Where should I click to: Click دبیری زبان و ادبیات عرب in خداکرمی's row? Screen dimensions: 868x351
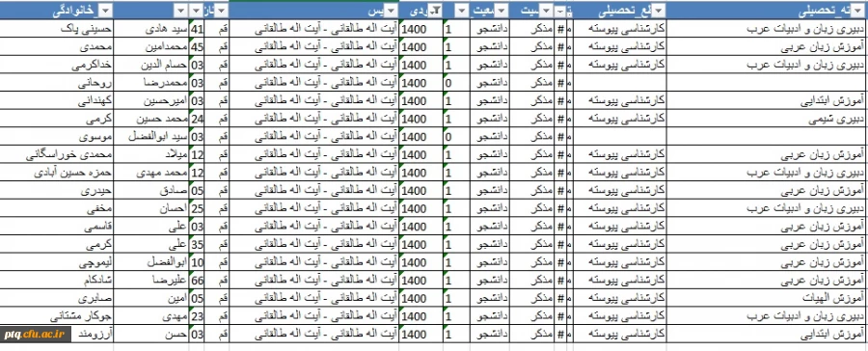point(806,66)
